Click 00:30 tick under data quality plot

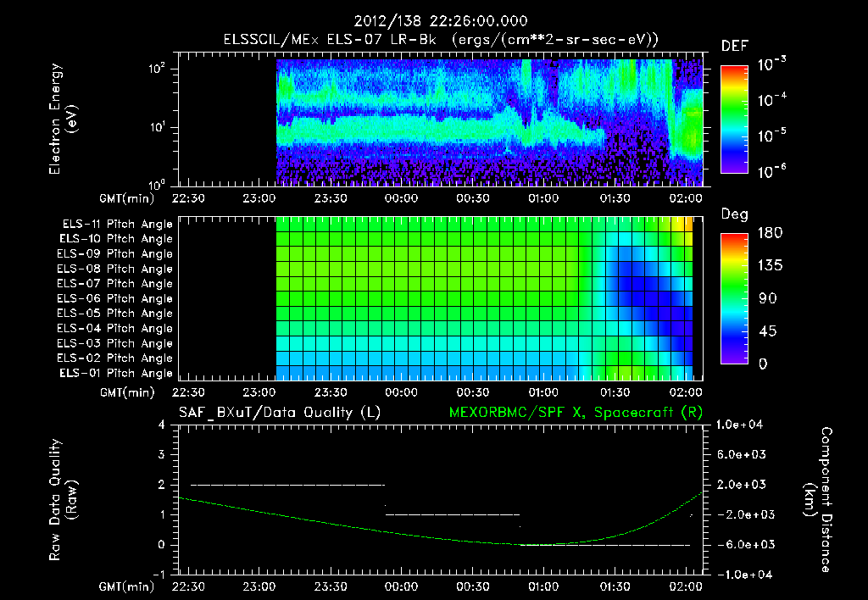pos(473,586)
